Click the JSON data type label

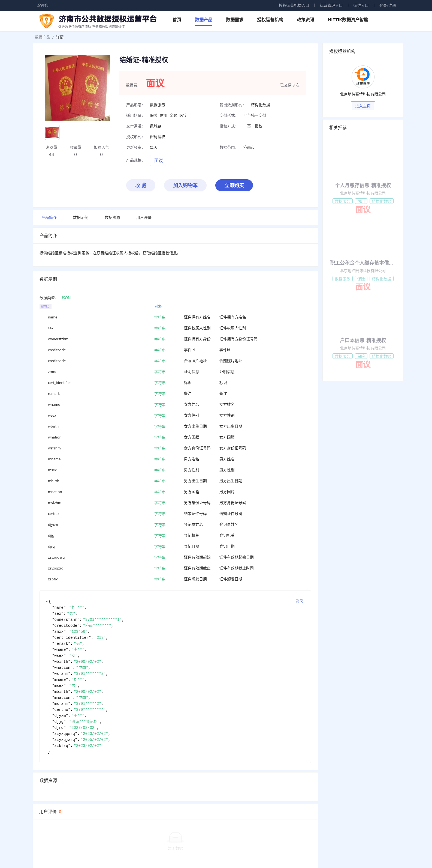(66, 298)
